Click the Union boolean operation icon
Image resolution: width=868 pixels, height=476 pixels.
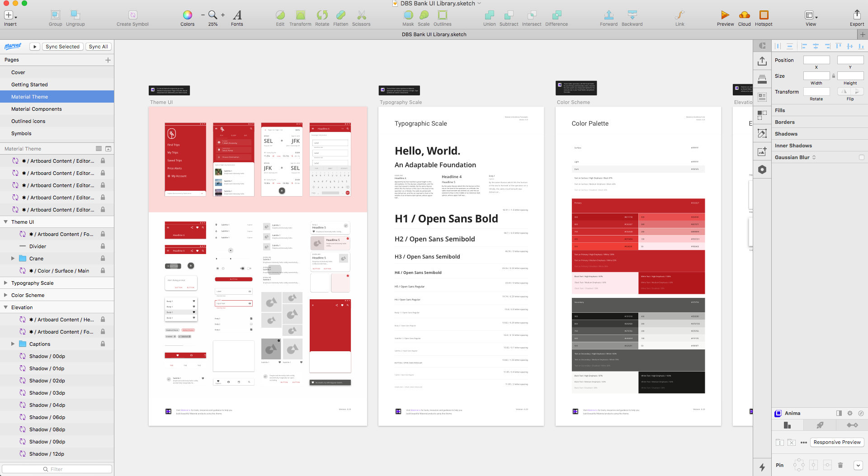point(489,15)
